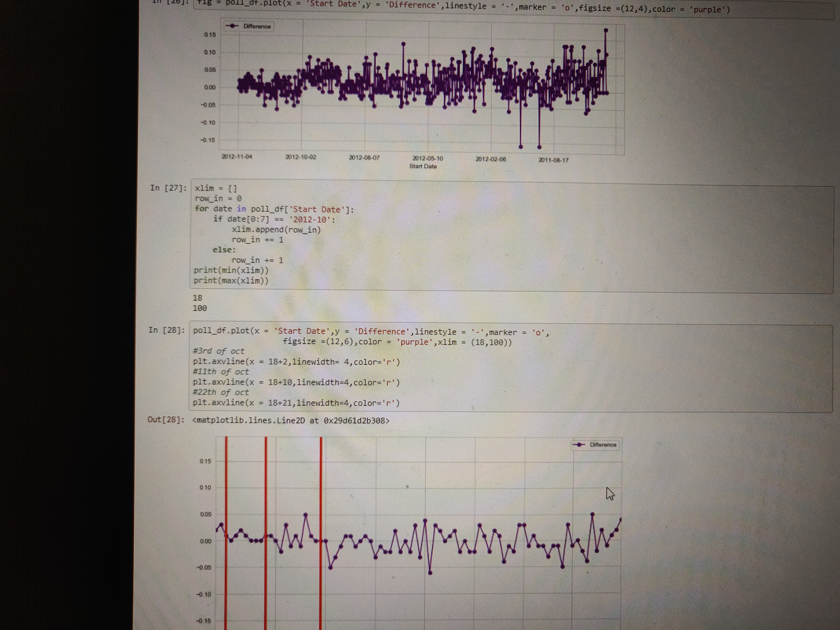Click the "if date[0:7] == '2012-10'" line

[x=274, y=219]
